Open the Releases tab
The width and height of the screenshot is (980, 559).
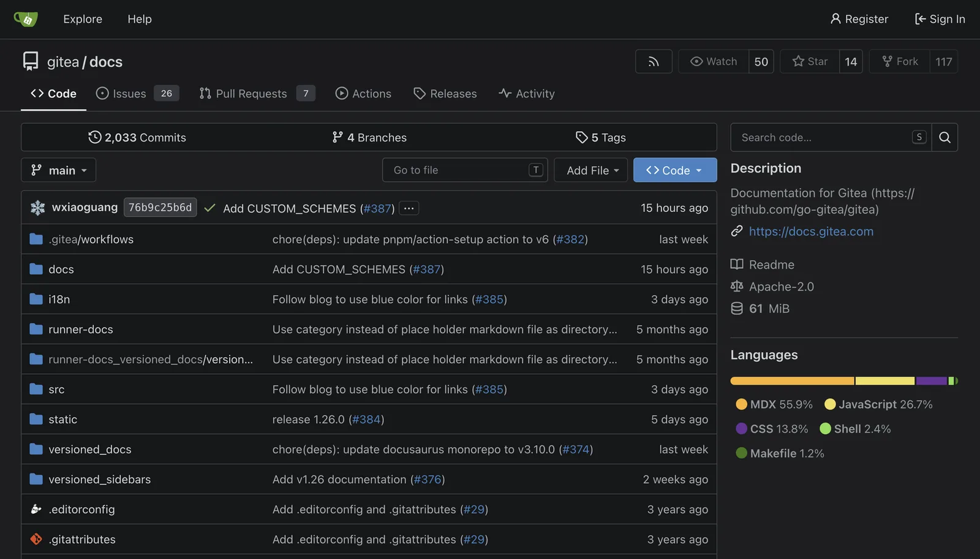click(445, 93)
